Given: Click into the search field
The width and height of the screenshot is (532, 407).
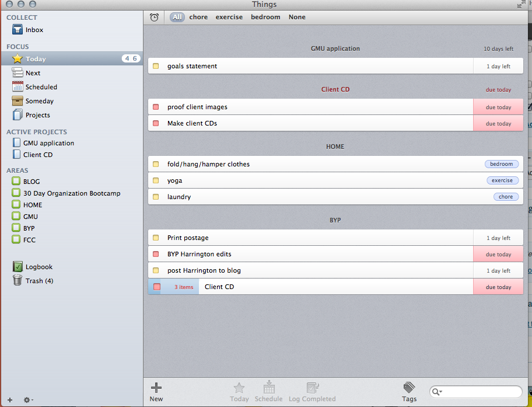Looking at the screenshot, I should [481, 392].
